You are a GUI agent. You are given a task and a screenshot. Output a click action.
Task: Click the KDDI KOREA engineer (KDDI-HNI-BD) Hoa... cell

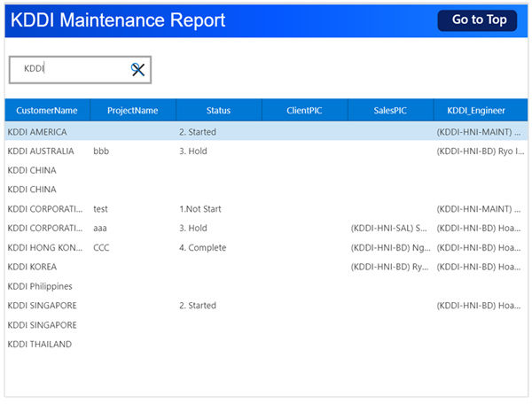[x=479, y=267]
